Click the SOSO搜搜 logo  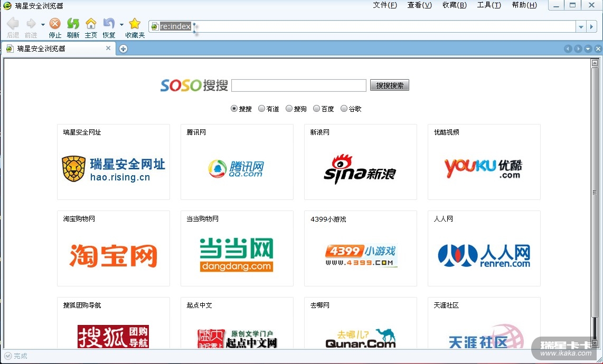click(194, 85)
